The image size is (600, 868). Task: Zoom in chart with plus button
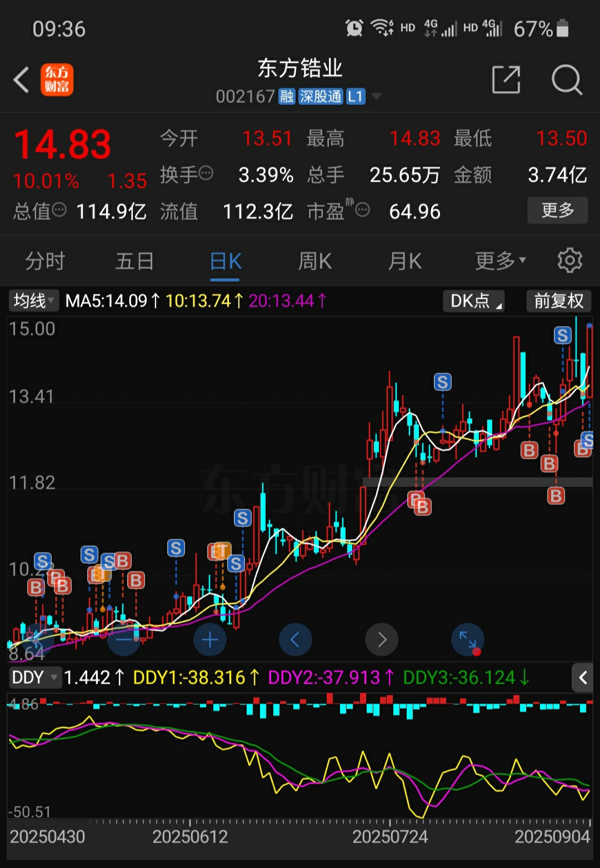[209, 640]
